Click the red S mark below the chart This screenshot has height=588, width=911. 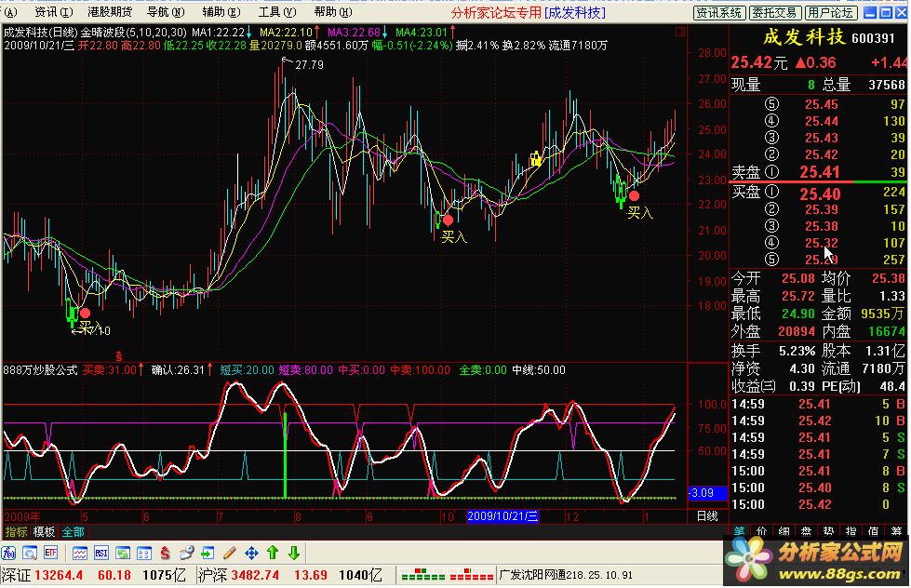pos(118,355)
